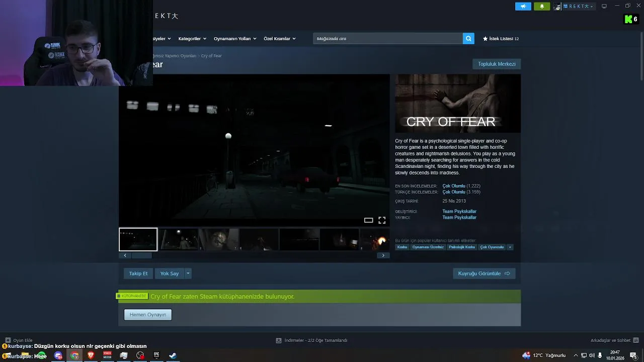Open Steam icon in the taskbar
The height and width of the screenshot is (362, 644).
coord(173,355)
